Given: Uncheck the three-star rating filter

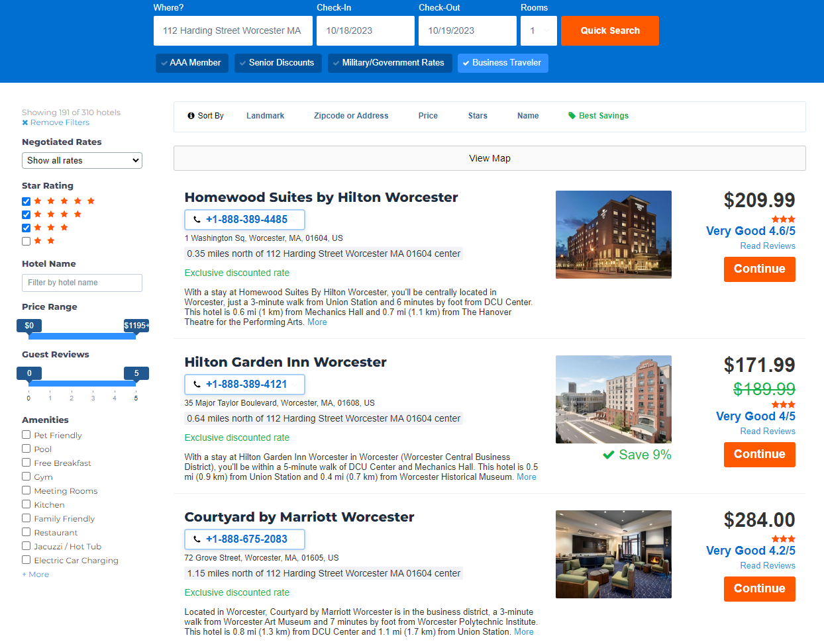Looking at the screenshot, I should coord(26,228).
